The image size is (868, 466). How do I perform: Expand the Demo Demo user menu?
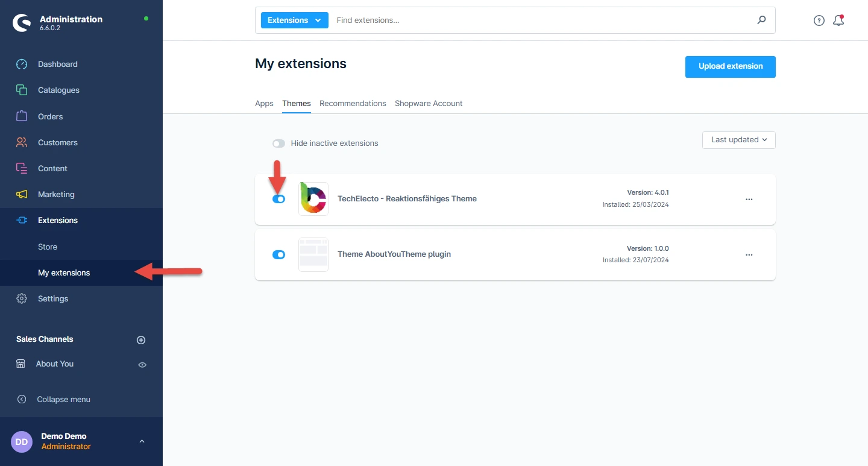click(142, 441)
